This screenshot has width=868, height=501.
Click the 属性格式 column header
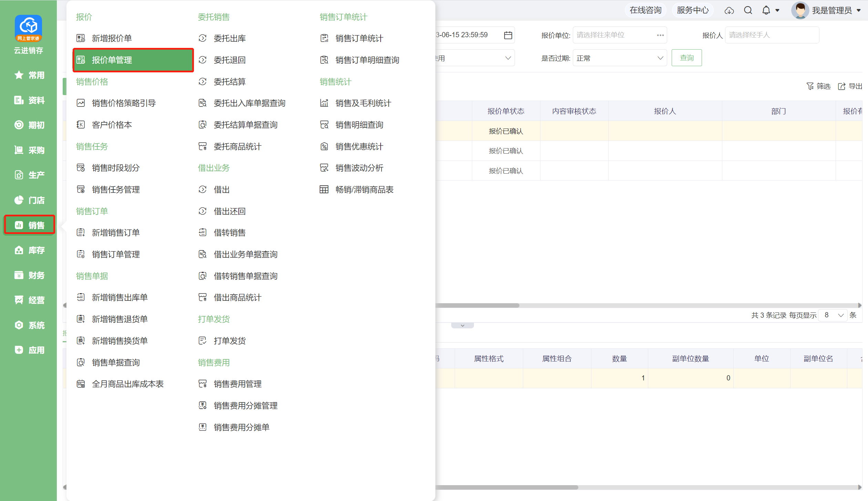488,359
